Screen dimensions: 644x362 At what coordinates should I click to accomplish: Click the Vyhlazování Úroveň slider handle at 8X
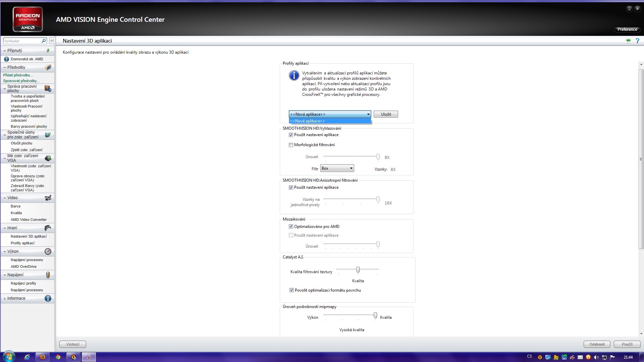(x=378, y=157)
